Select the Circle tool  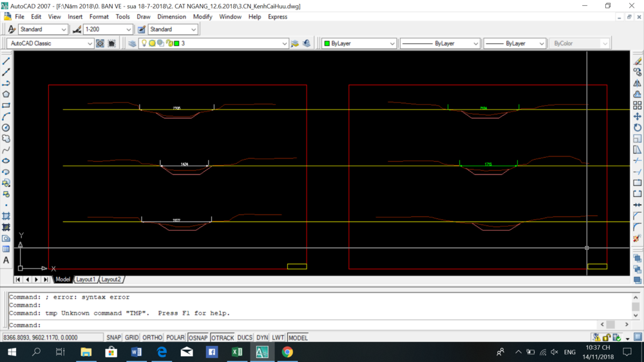[x=6, y=128]
